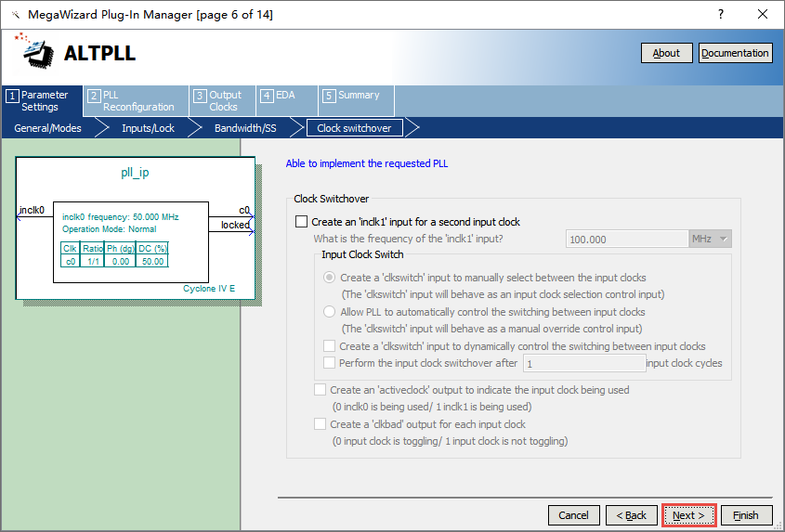Click the Cancel button
The height and width of the screenshot is (532, 785).
click(x=574, y=515)
